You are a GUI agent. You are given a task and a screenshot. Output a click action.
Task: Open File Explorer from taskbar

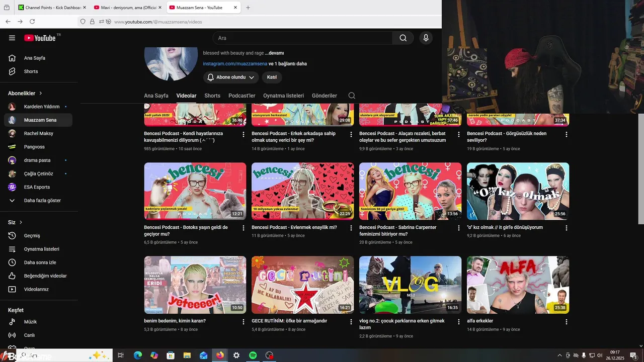[187, 355]
